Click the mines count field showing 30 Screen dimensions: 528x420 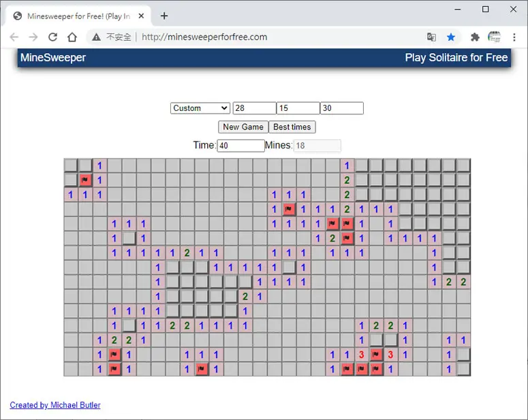click(342, 108)
